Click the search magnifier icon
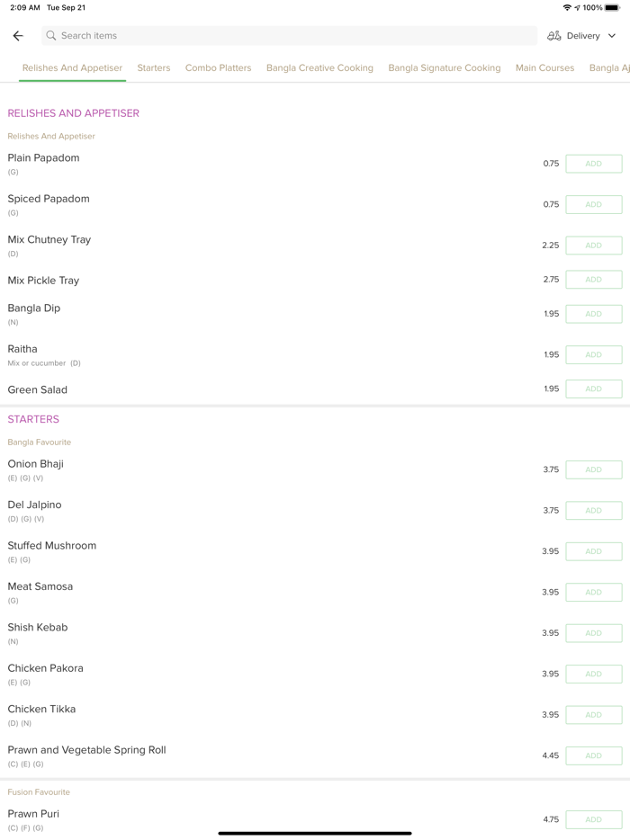The width and height of the screenshot is (630, 840). click(x=51, y=36)
